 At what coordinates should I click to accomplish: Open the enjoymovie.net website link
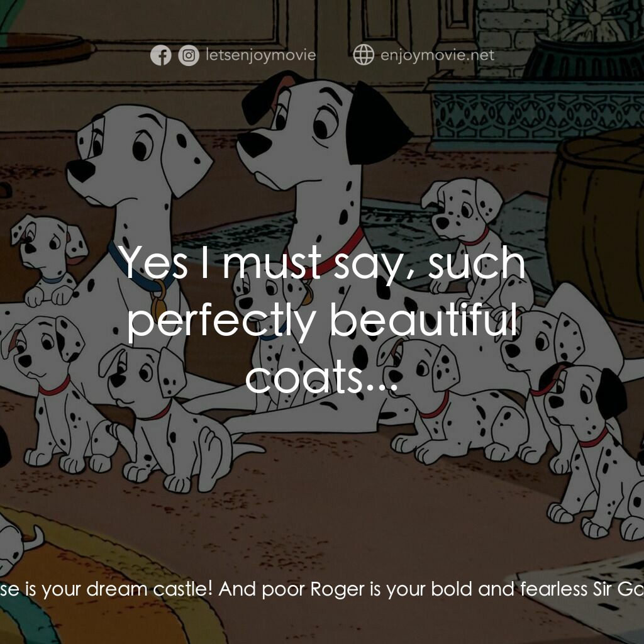438,55
